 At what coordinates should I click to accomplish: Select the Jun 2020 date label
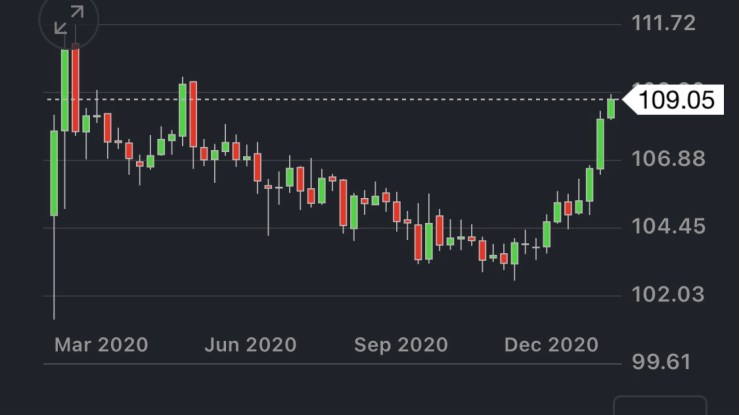coord(250,345)
